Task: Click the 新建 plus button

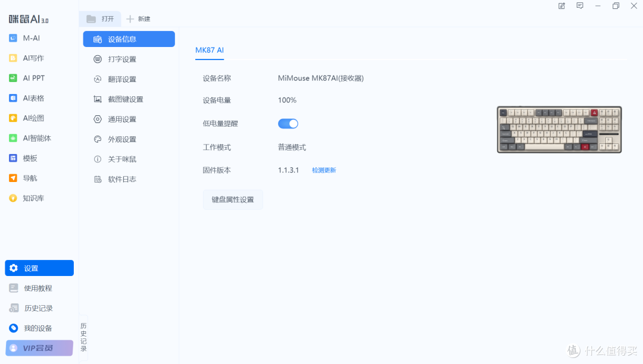Action: pyautogui.click(x=138, y=19)
